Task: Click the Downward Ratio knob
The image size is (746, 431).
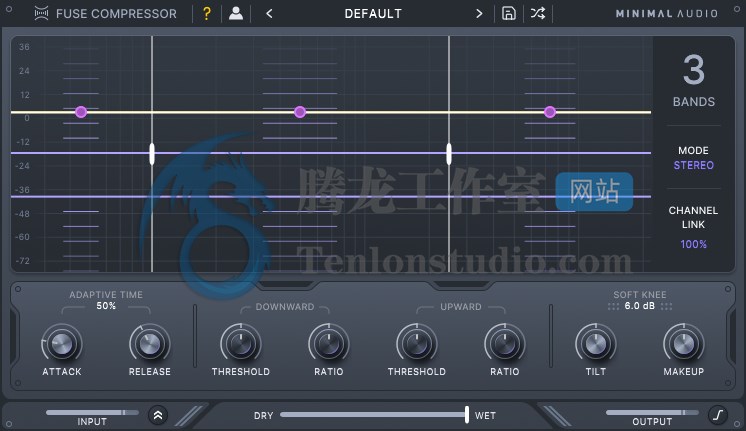Action: click(329, 343)
